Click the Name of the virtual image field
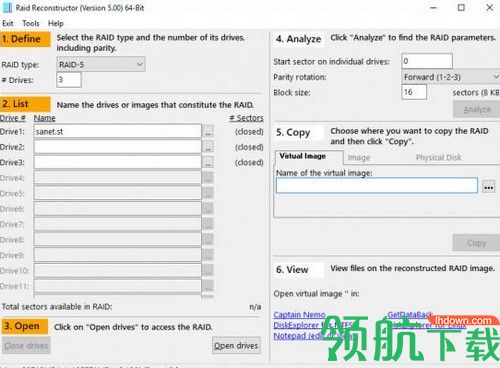 pyautogui.click(x=377, y=185)
